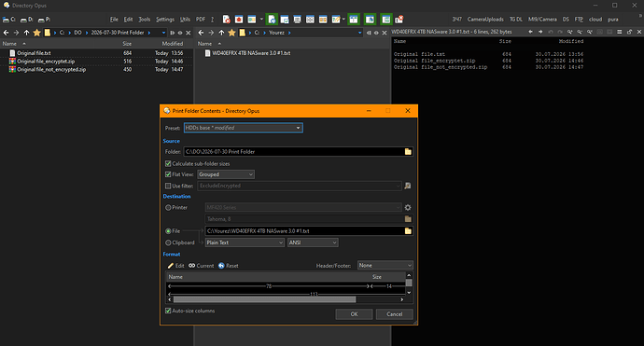Viewport: 644px width, 346px height.
Task: Select the File destination radio button
Action: [168, 231]
